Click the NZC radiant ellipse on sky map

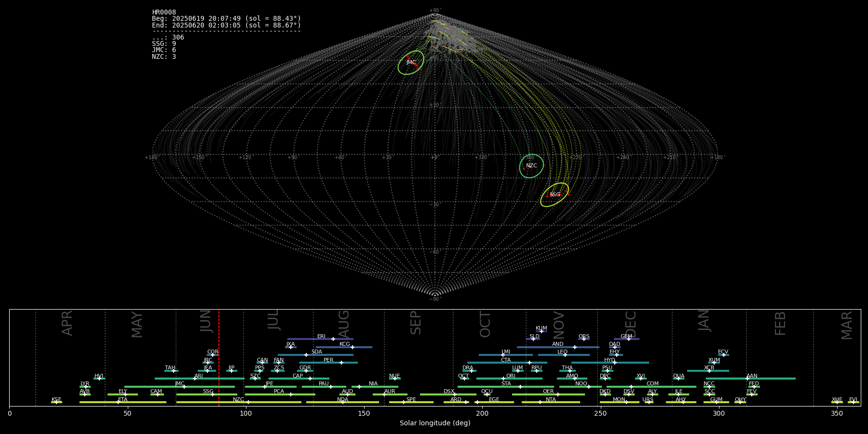coord(531,166)
